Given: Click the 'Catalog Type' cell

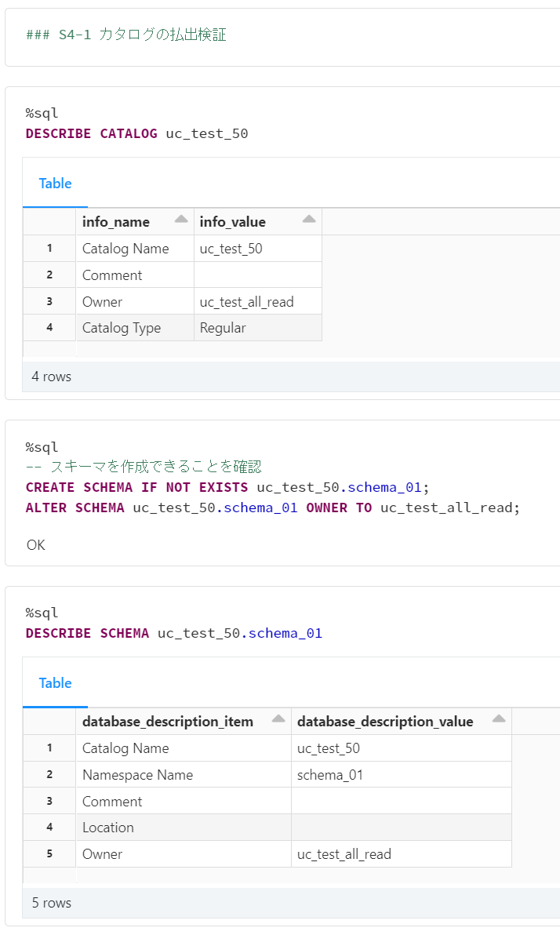Looking at the screenshot, I should (x=135, y=328).
